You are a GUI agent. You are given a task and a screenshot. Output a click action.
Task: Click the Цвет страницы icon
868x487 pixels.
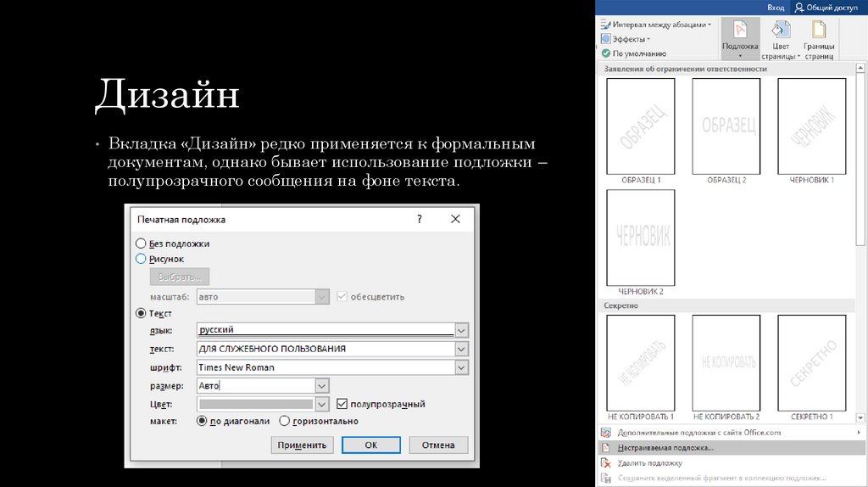[x=780, y=31]
